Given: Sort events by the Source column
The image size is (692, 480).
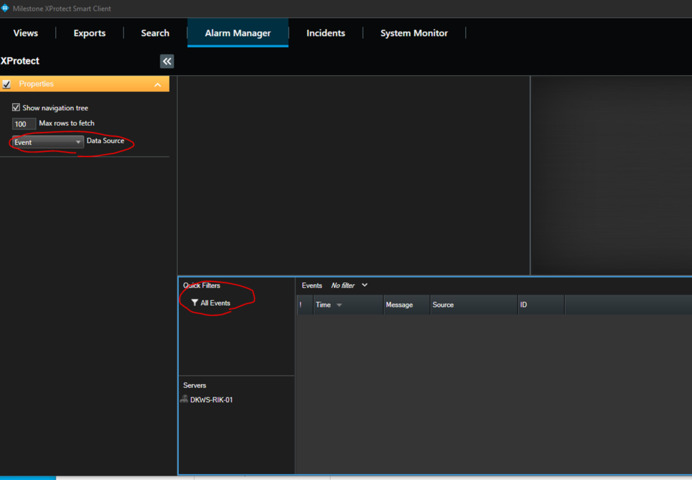Looking at the screenshot, I should (x=443, y=305).
